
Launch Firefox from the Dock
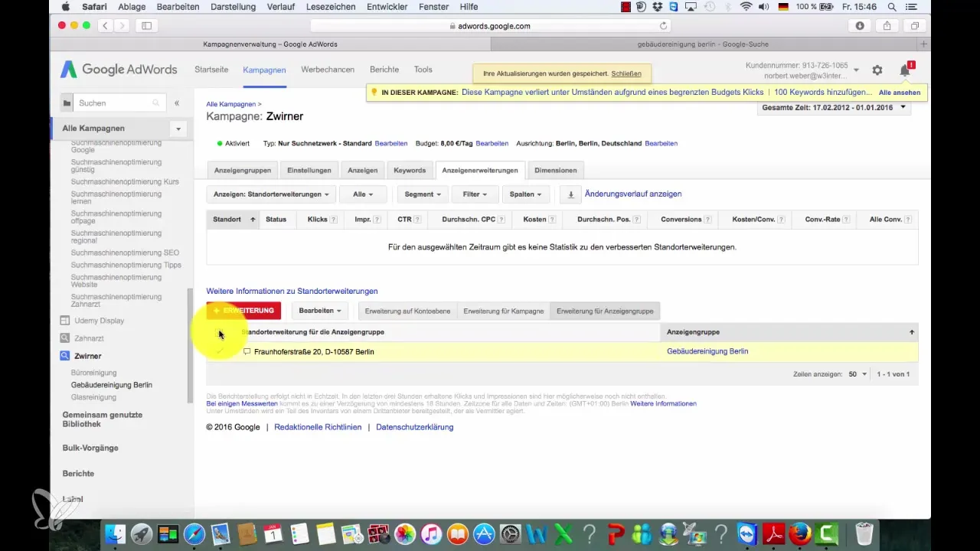[x=800, y=533]
